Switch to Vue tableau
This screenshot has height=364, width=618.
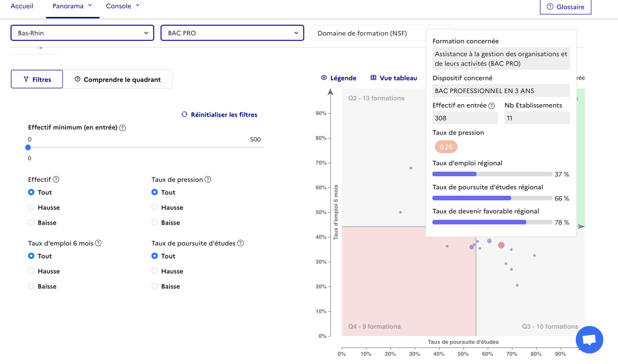pos(394,78)
